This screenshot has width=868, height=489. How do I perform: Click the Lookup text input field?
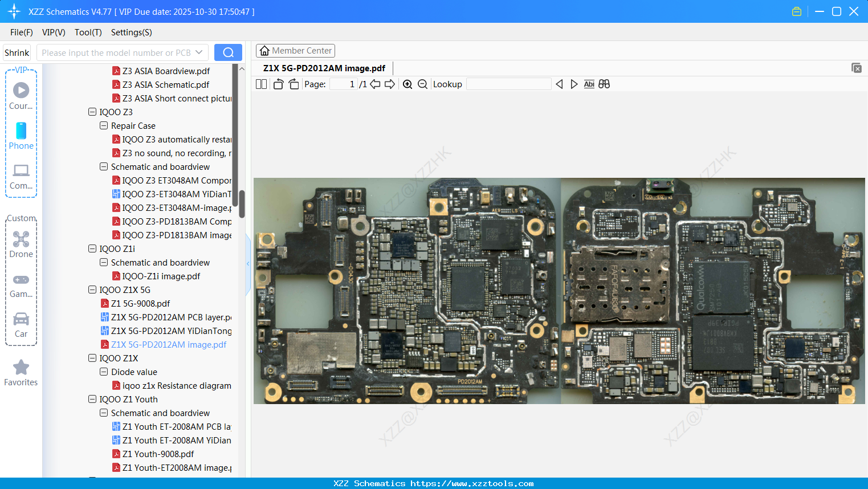coord(508,84)
